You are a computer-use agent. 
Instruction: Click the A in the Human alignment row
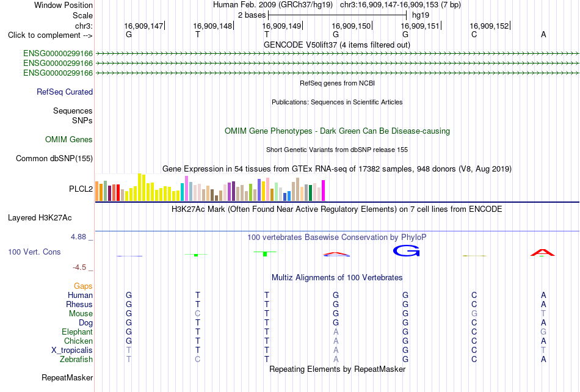coord(543,295)
